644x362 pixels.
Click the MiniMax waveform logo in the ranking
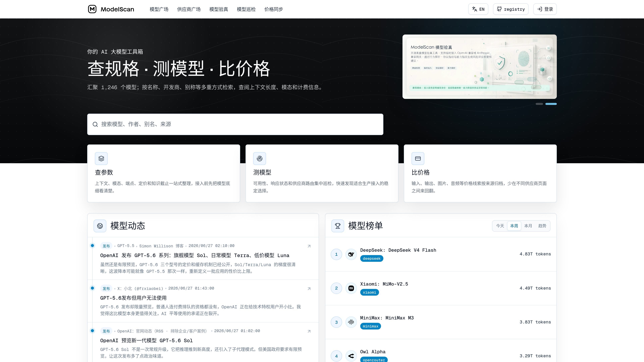point(351,322)
